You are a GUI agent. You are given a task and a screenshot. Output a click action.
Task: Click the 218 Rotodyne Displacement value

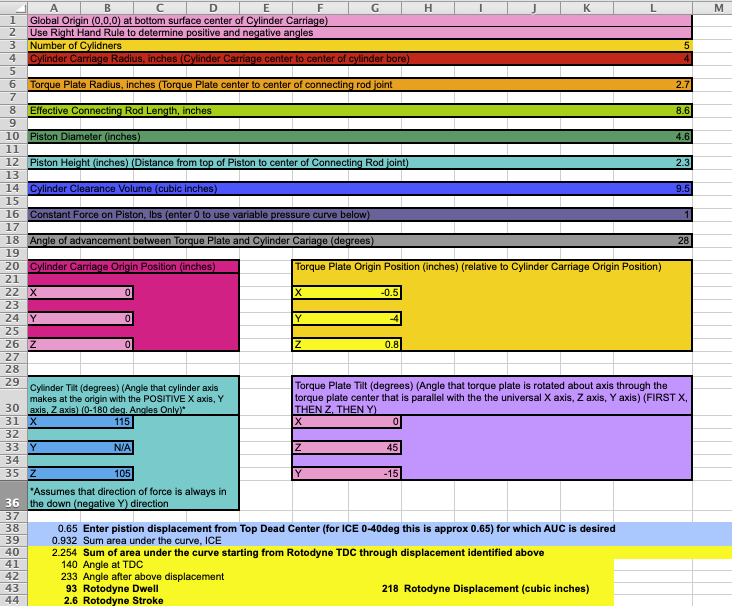(390, 589)
